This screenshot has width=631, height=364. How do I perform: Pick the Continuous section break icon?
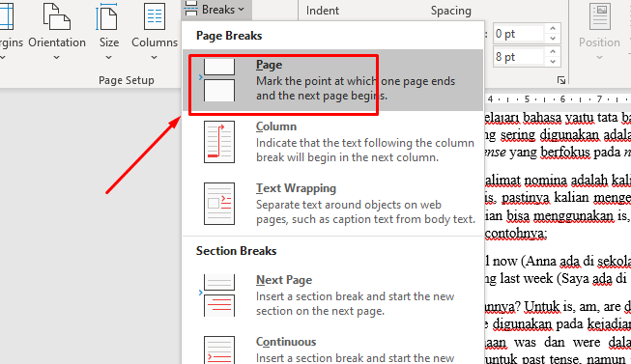pos(219,350)
